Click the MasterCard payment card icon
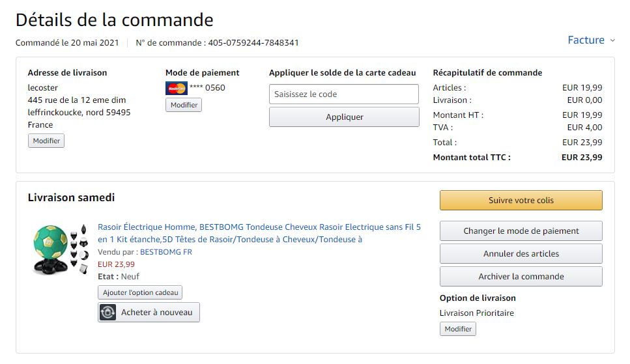This screenshot has width=630, height=364. click(176, 88)
